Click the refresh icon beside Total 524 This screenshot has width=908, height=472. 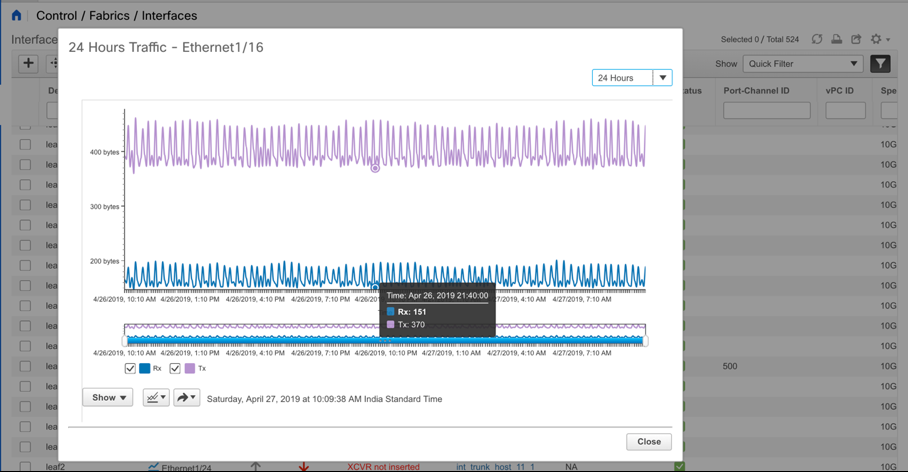[x=817, y=39]
